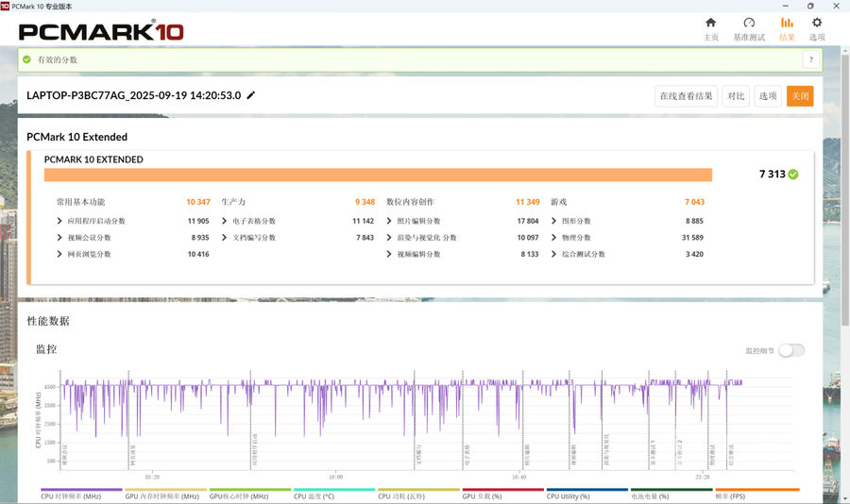Viewport: 850px width, 504px height.
Task: Select the 结果 results chart icon
Action: coord(787,23)
